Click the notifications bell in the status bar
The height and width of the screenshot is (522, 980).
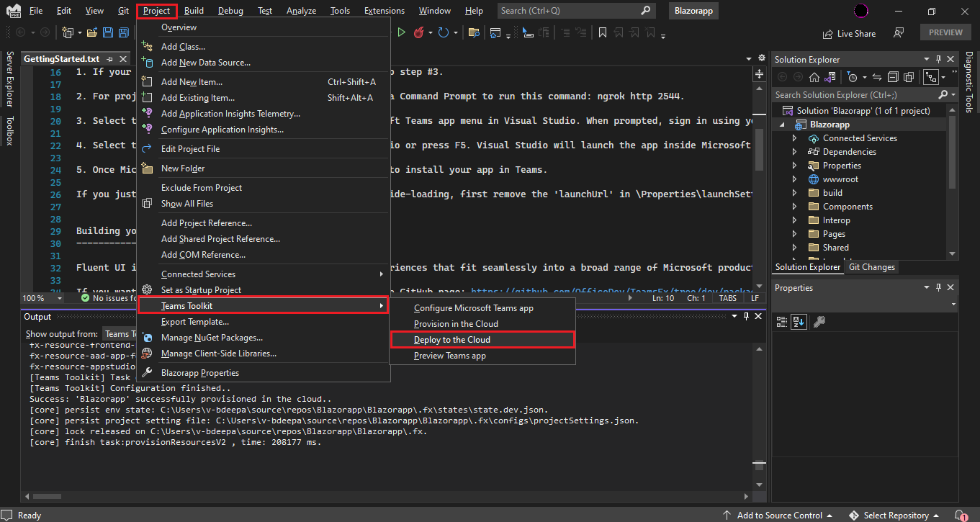click(x=962, y=515)
